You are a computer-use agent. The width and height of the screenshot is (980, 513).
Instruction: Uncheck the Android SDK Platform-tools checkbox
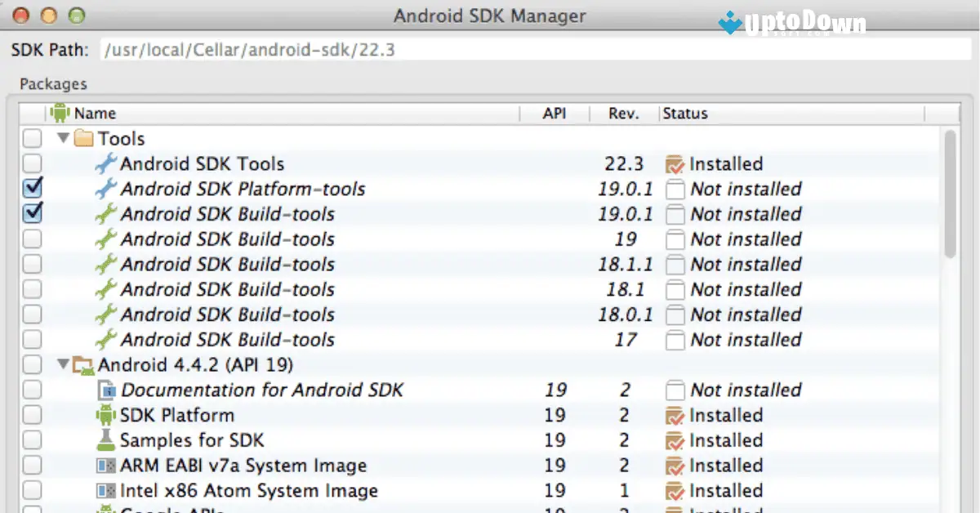click(31, 189)
